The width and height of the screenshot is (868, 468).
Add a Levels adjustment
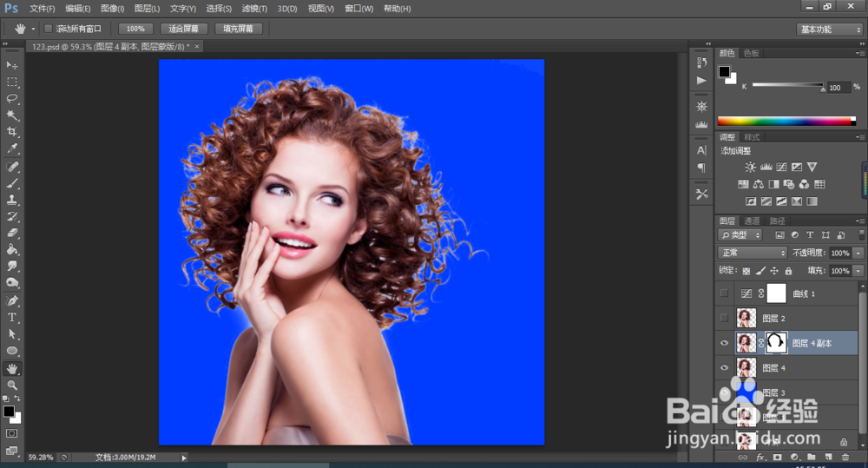click(766, 167)
